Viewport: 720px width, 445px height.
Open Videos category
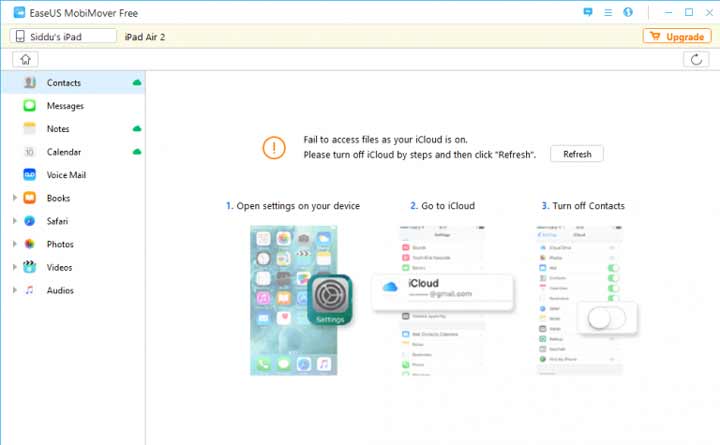coord(73,267)
